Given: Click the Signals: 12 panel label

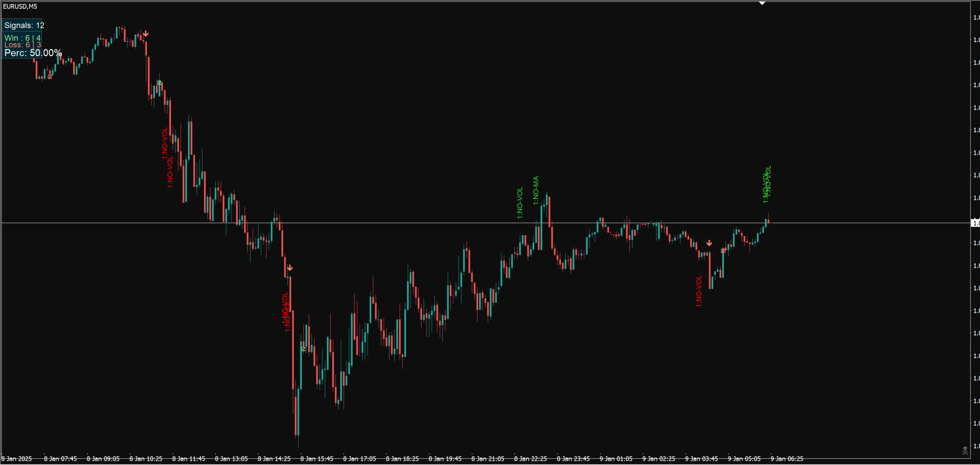Looking at the screenshot, I should click(24, 25).
